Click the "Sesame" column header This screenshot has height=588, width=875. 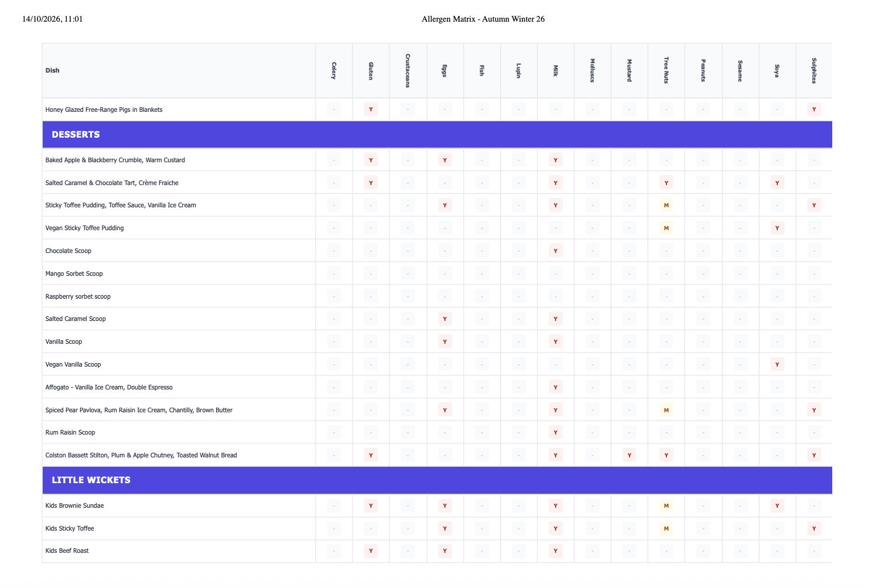(740, 70)
